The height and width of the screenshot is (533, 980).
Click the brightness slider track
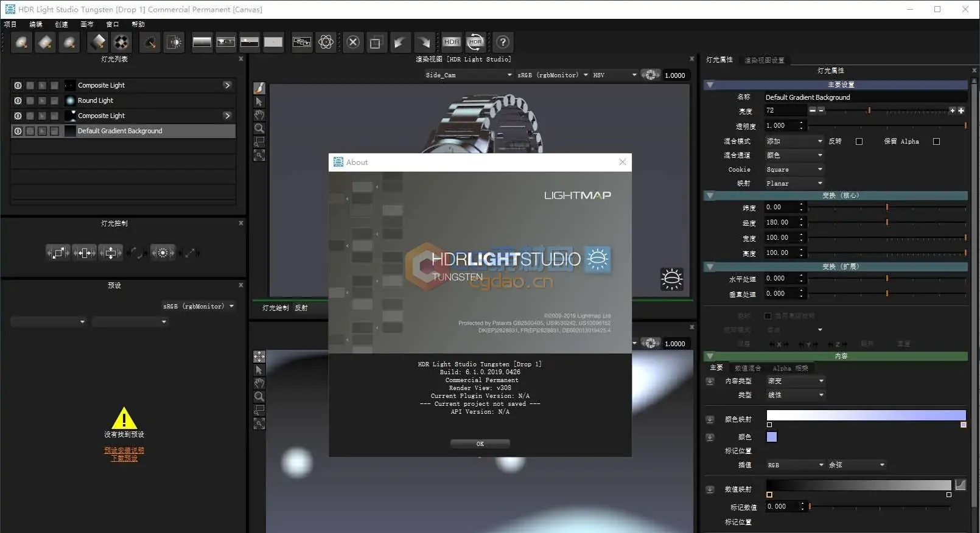[x=887, y=111]
